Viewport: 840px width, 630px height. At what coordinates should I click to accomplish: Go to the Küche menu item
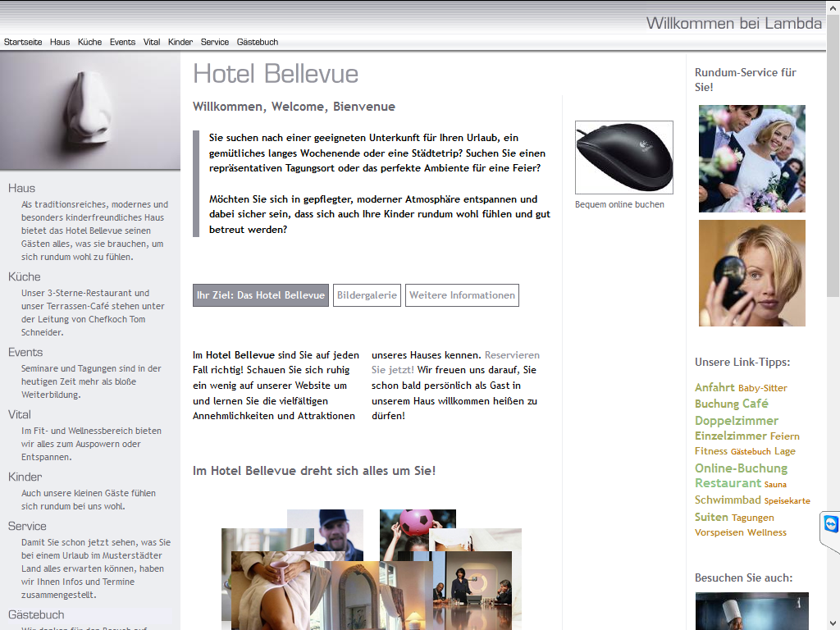89,42
